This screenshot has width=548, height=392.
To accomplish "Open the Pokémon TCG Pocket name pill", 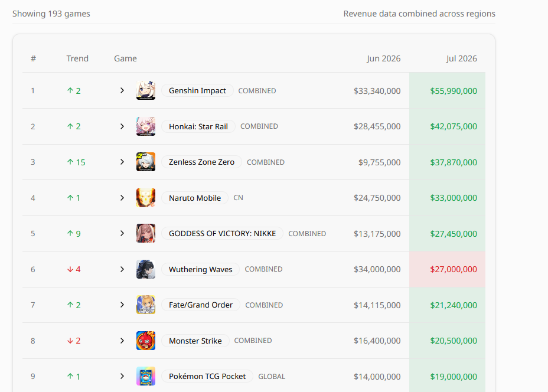I will (207, 376).
